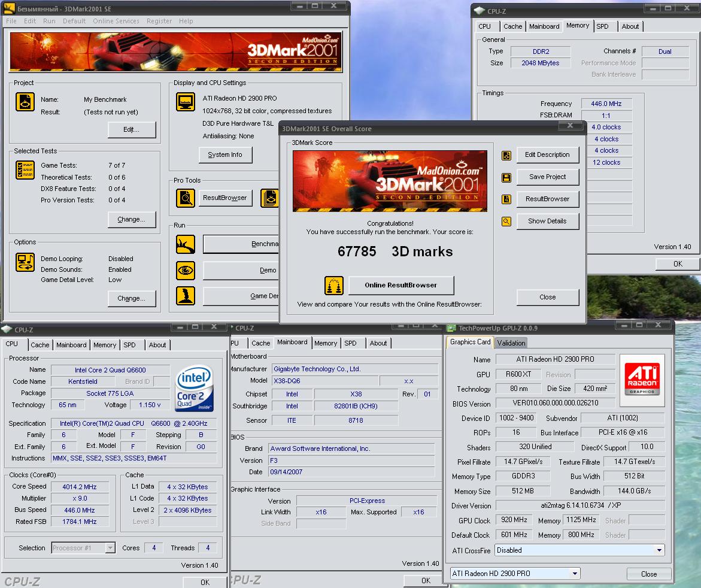
Task: Click the ResultBrowser magnifier icon in Pro Tools
Action: (x=185, y=198)
